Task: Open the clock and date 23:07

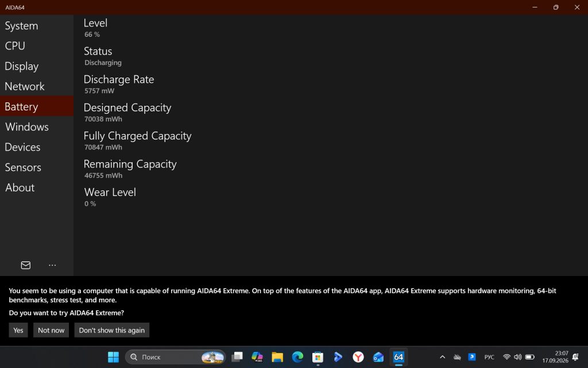Action: click(x=555, y=356)
